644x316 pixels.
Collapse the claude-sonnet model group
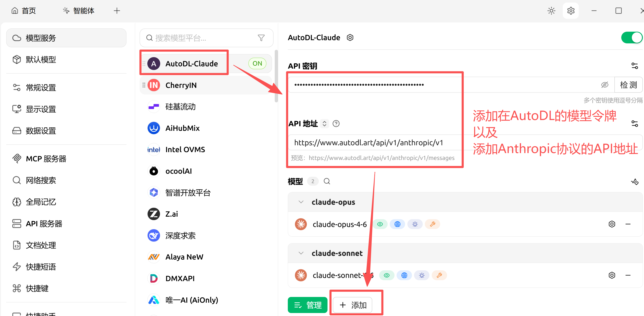click(x=301, y=253)
